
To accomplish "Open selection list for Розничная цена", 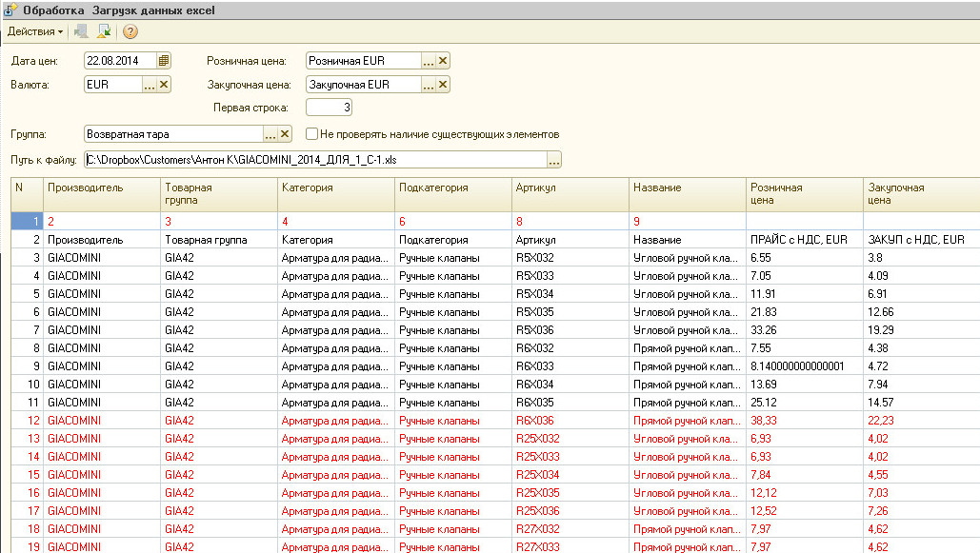I will click(429, 61).
